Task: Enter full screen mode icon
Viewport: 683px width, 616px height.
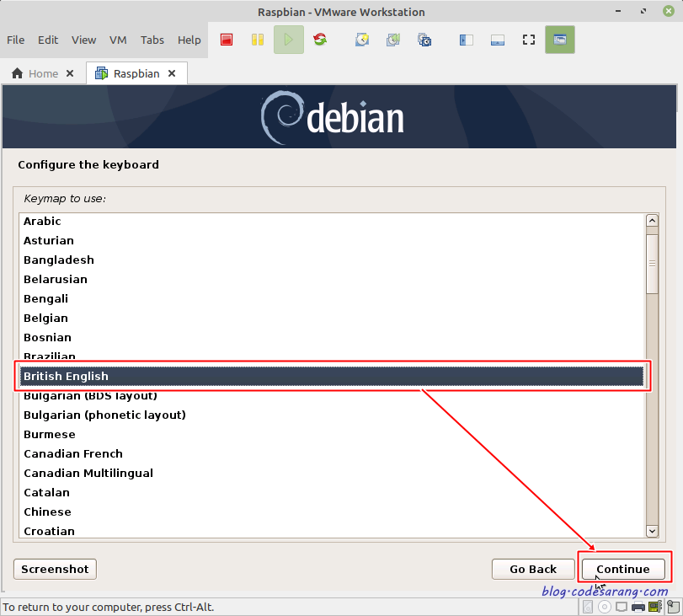Action: click(x=529, y=40)
